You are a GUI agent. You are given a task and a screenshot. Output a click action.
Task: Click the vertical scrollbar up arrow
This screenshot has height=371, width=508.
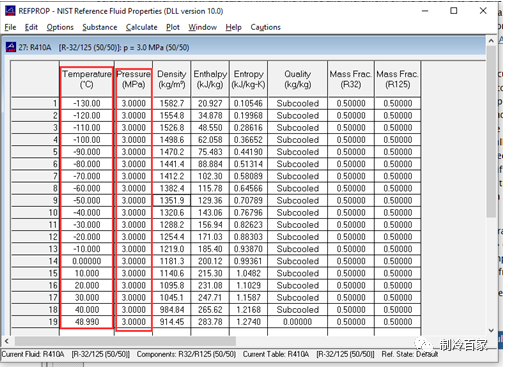(491, 41)
